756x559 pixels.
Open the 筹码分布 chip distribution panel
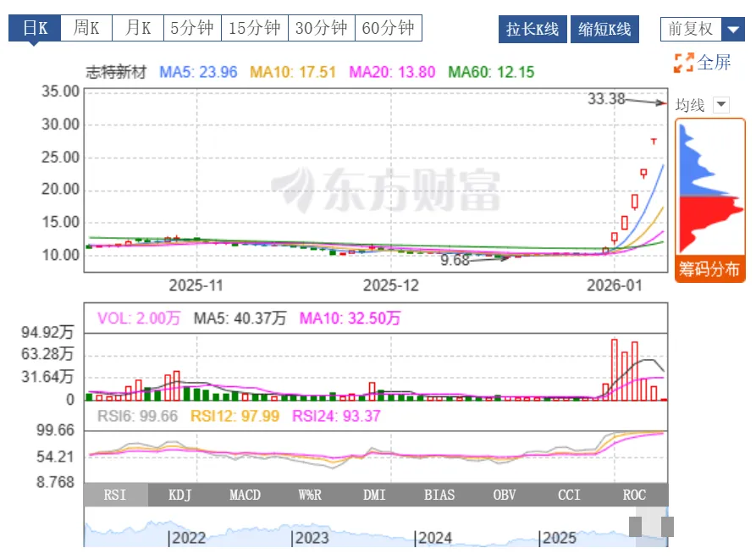pyautogui.click(x=709, y=268)
